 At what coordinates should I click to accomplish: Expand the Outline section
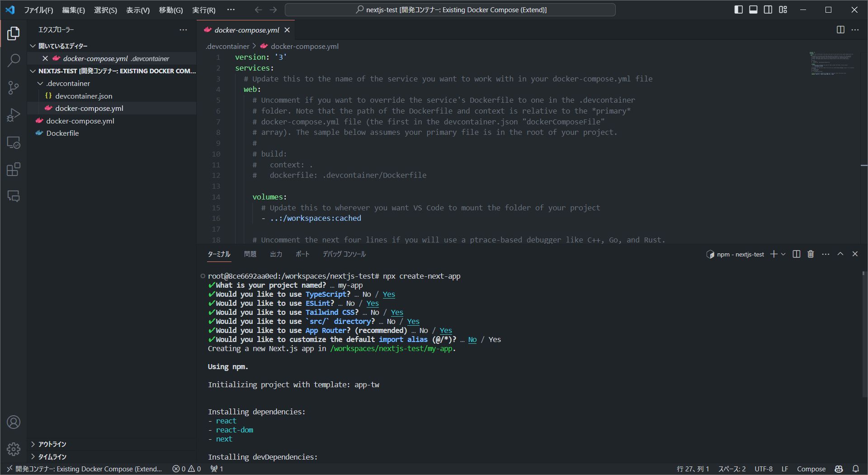coord(112,444)
